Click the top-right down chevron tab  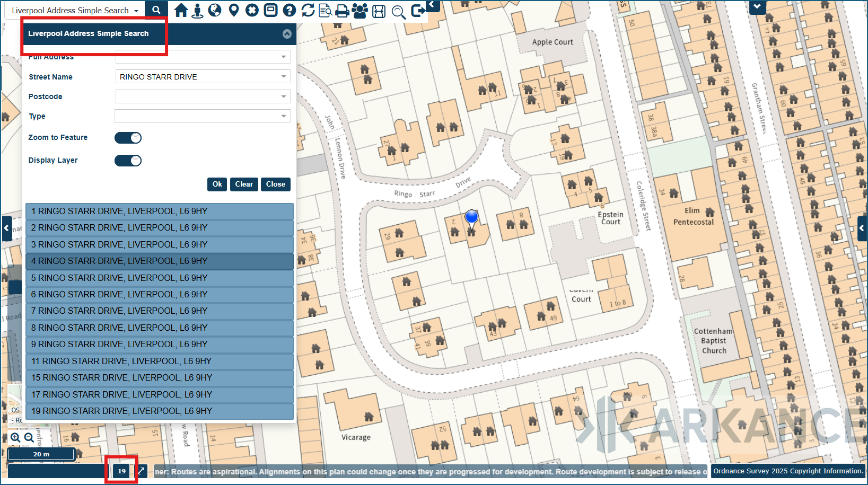point(757,7)
